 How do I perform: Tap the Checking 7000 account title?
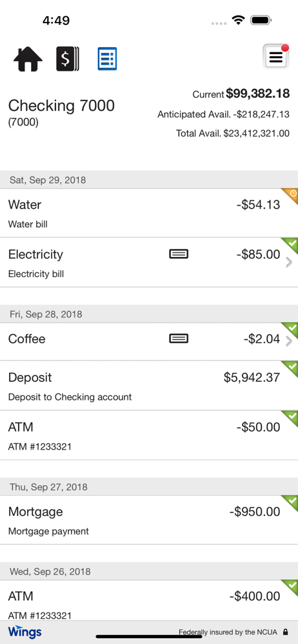pos(61,106)
